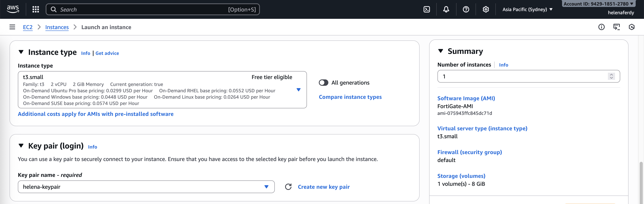Open the help question mark menu

point(466,10)
